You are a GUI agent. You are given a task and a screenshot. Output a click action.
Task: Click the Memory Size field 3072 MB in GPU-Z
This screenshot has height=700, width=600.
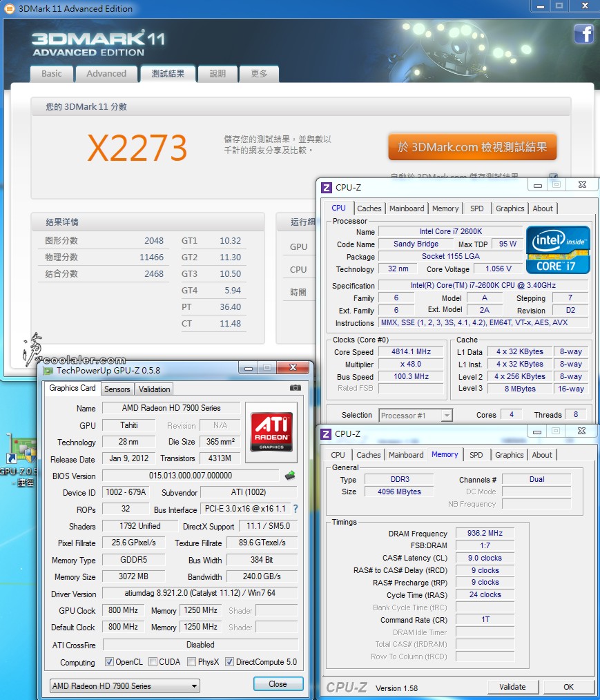coord(133,576)
